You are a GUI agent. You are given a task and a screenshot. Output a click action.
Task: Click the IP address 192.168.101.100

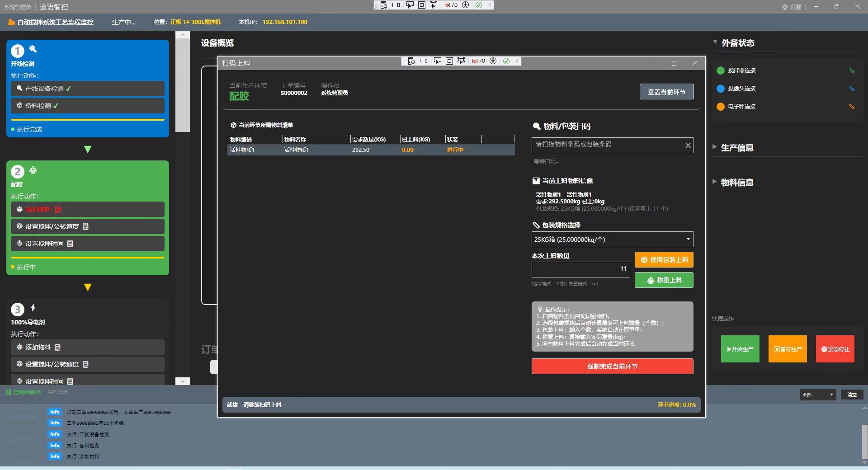click(285, 22)
